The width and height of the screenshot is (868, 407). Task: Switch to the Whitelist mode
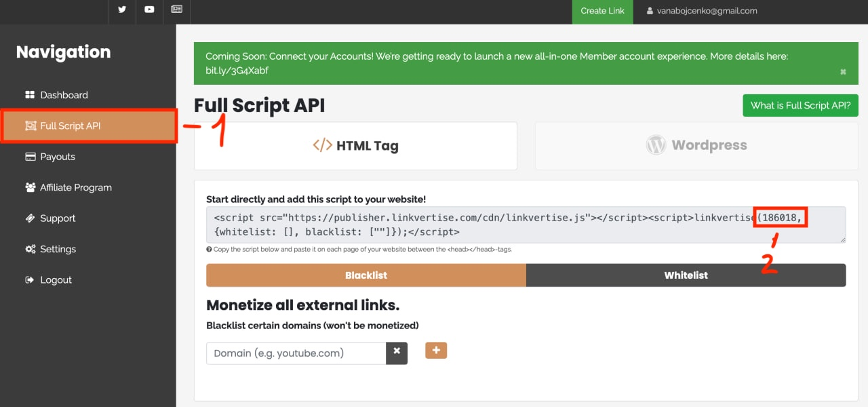(686, 275)
